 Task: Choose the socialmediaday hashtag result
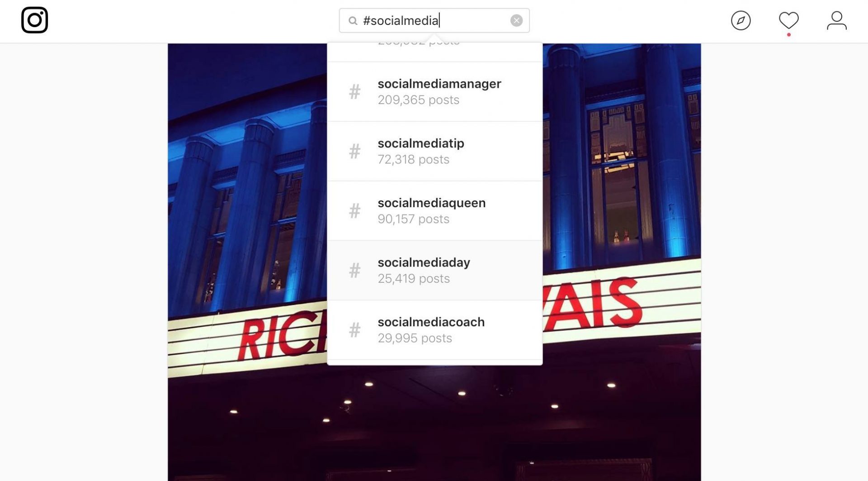coord(434,271)
